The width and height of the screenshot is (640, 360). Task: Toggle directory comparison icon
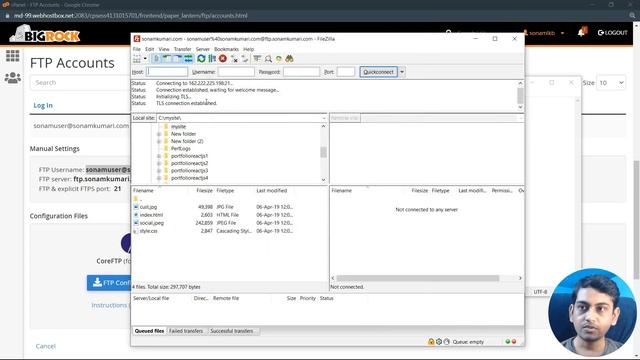click(268, 59)
